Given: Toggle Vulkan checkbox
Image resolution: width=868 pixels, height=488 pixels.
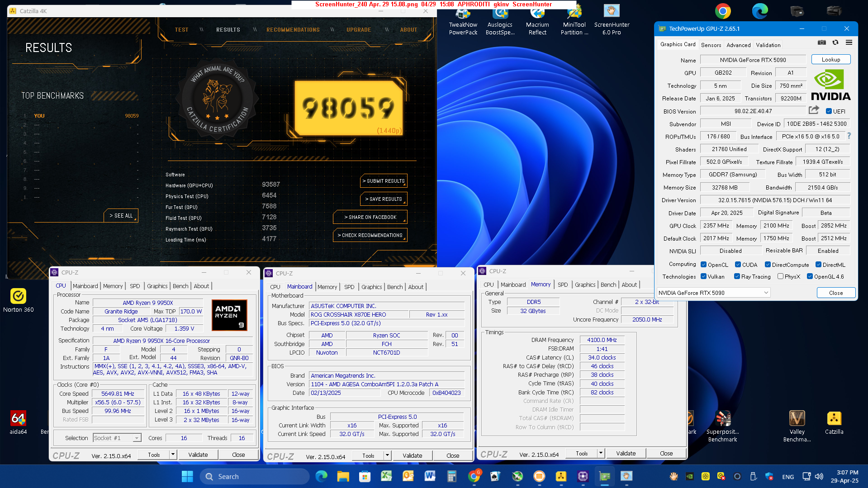Looking at the screenshot, I should coord(704,276).
